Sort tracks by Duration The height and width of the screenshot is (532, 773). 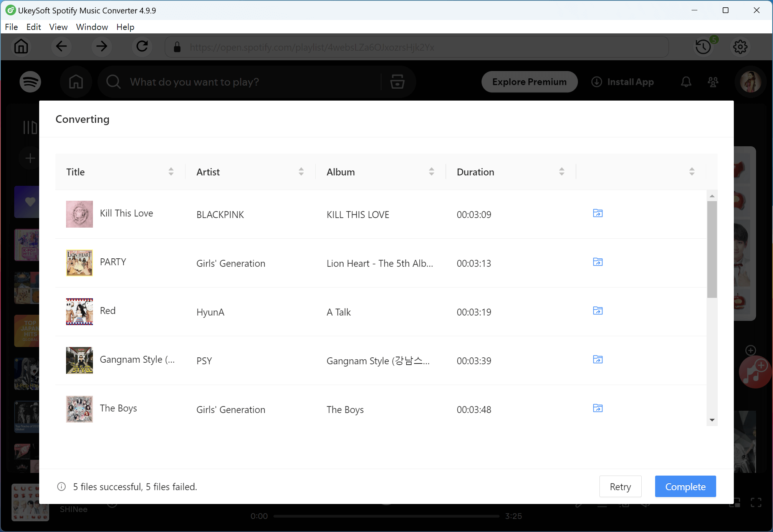(x=562, y=172)
